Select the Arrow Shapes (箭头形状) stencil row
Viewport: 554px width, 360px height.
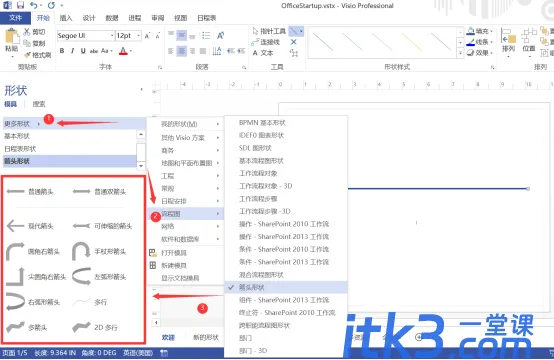point(69,161)
